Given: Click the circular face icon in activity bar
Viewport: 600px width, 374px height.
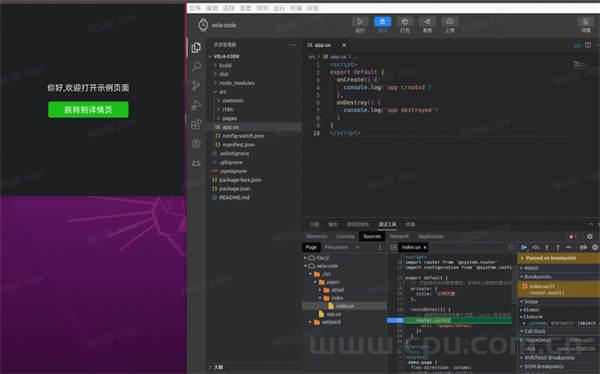Looking at the screenshot, I should point(196,144).
